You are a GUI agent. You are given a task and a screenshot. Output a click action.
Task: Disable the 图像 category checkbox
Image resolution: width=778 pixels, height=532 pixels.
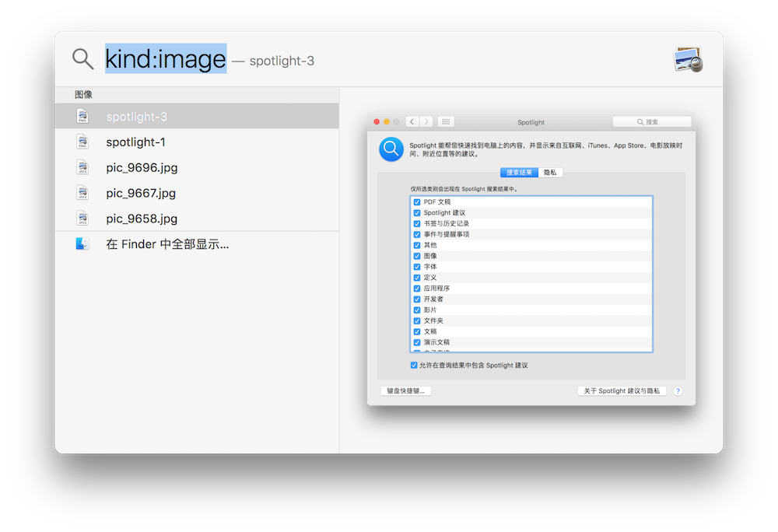[415, 255]
